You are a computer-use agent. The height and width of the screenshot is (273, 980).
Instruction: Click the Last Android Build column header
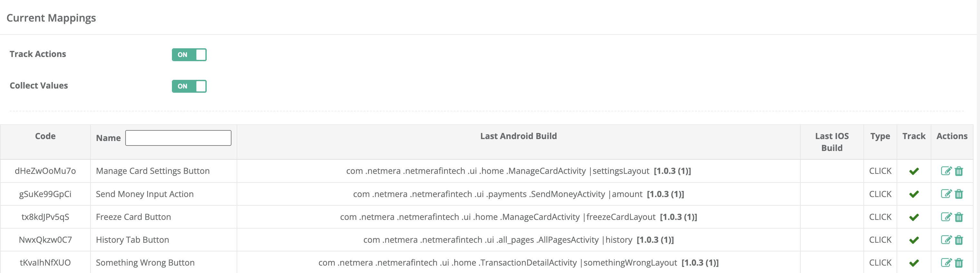pos(518,136)
